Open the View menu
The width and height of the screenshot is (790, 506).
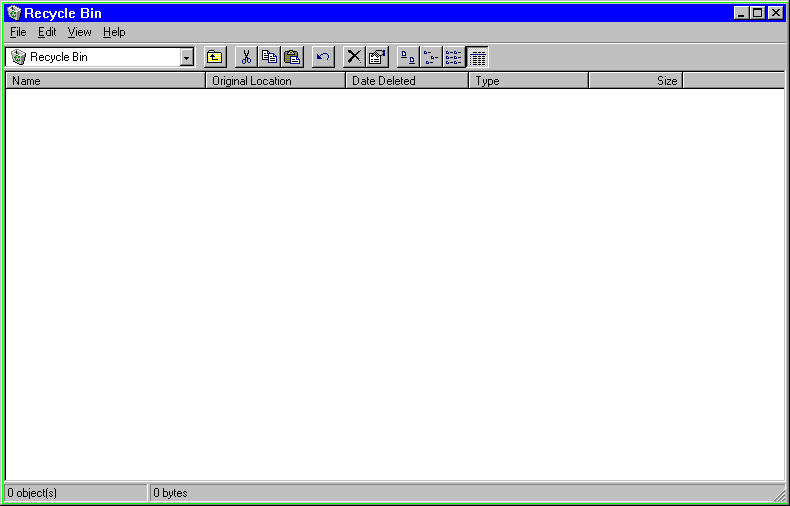79,32
